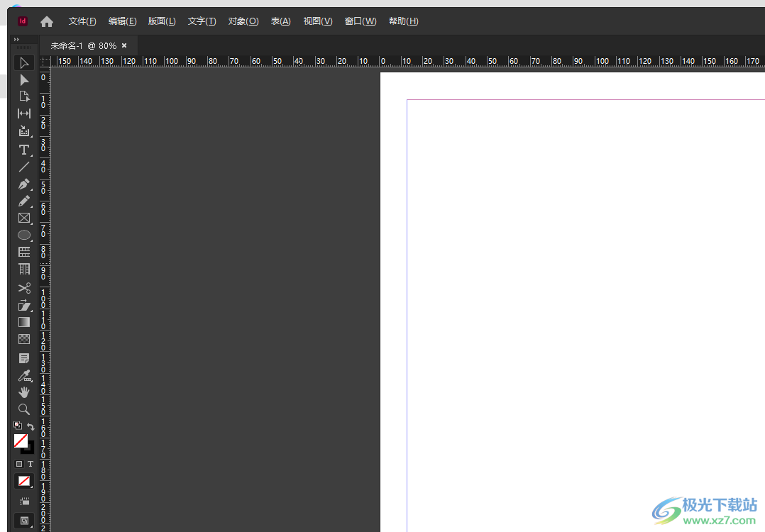The image size is (765, 532).
Task: Click the Home icon in the top bar
Action: click(47, 21)
